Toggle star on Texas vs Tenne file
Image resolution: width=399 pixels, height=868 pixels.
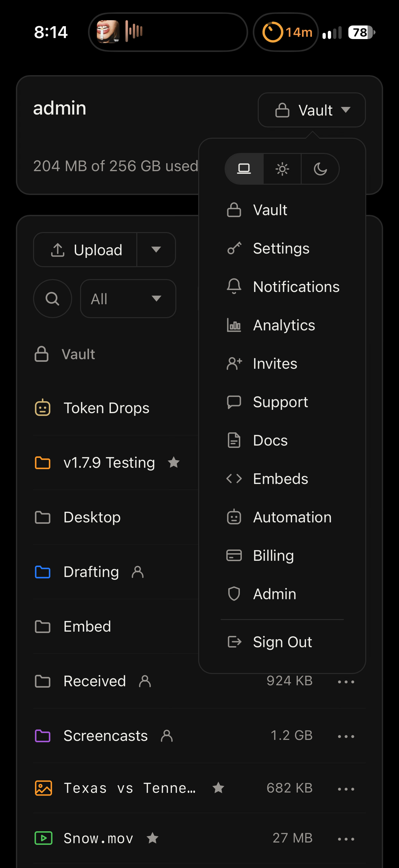tap(219, 788)
